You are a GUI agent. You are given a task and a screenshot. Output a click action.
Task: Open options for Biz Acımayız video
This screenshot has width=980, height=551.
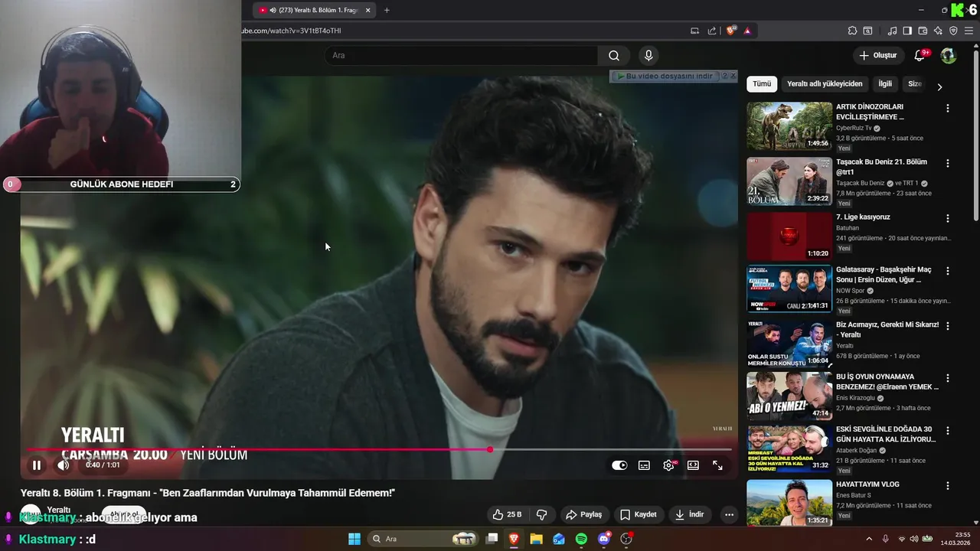[x=948, y=326]
